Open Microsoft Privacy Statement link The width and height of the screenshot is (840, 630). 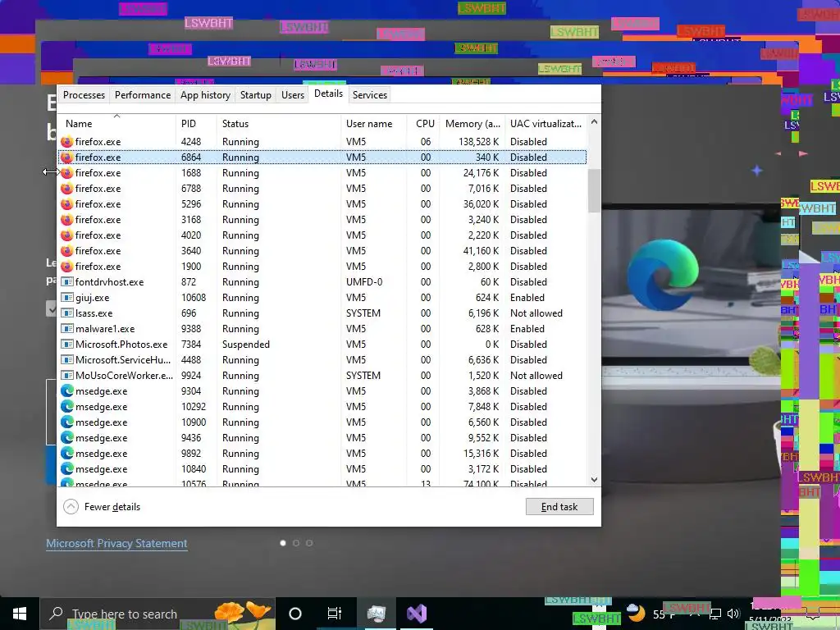(116, 543)
